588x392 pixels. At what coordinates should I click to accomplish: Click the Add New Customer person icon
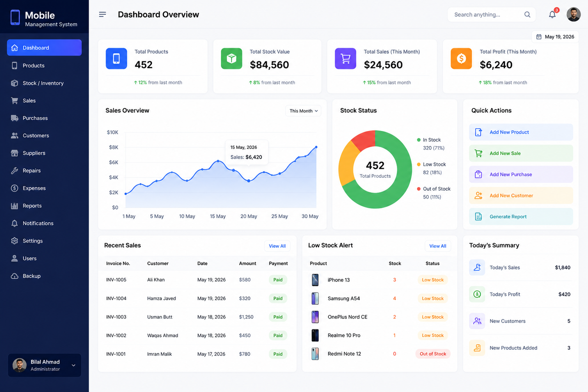point(478,196)
